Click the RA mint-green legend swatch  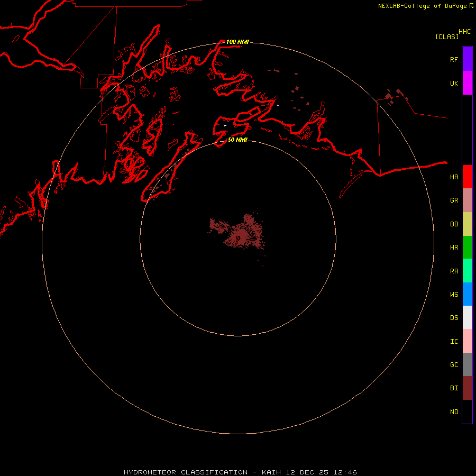click(x=467, y=271)
